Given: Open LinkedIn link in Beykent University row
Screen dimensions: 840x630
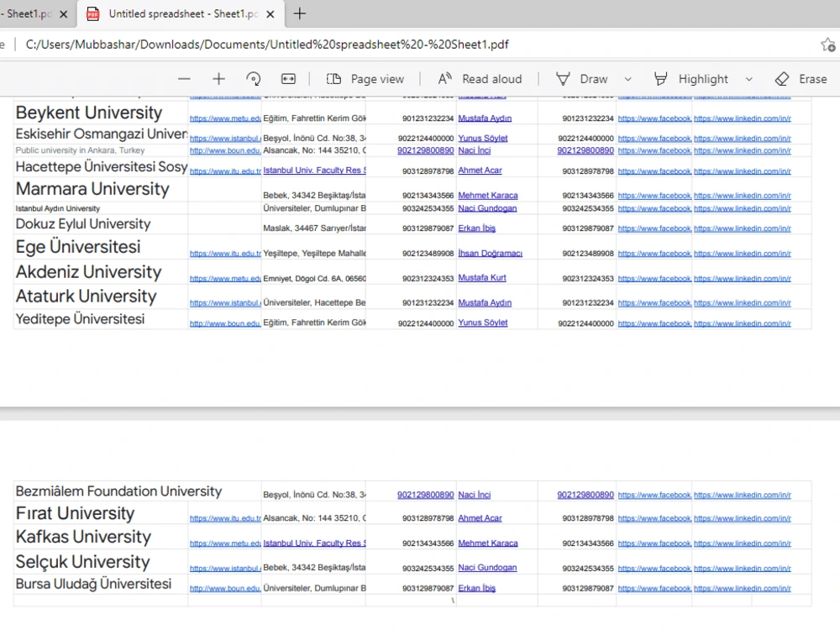Looking at the screenshot, I should click(x=743, y=118).
